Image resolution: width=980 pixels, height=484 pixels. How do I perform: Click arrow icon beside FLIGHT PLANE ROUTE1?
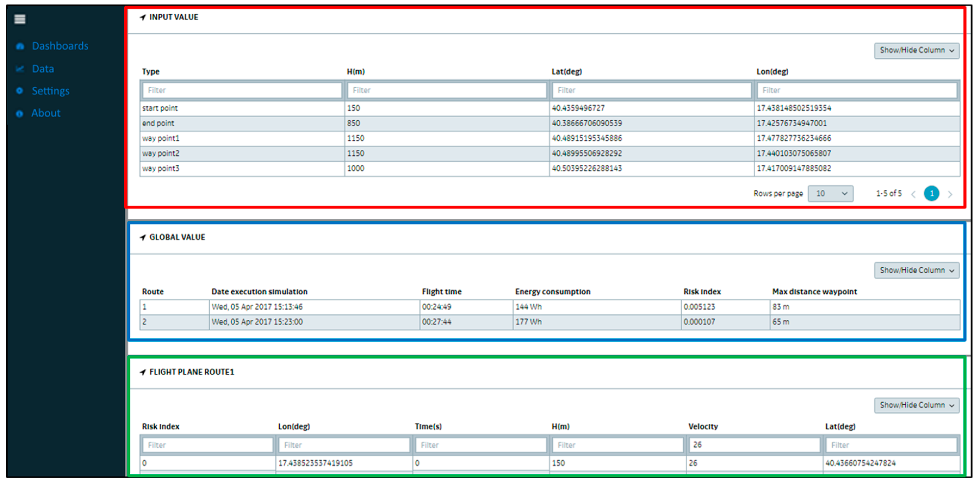click(x=143, y=372)
